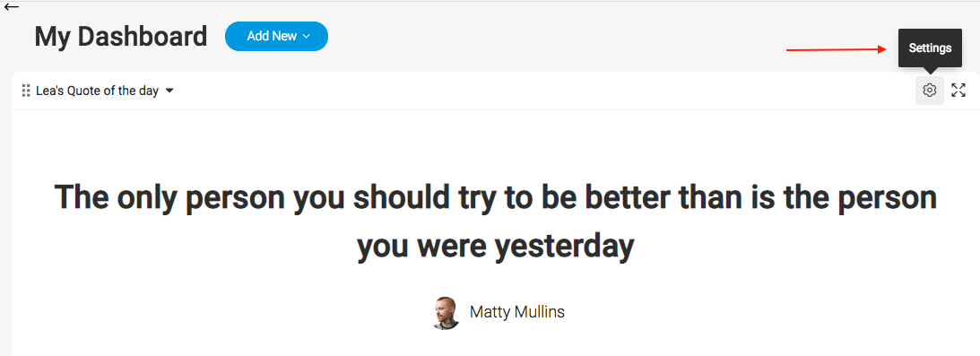Click the Add New button
The width and height of the screenshot is (980, 356).
[276, 36]
